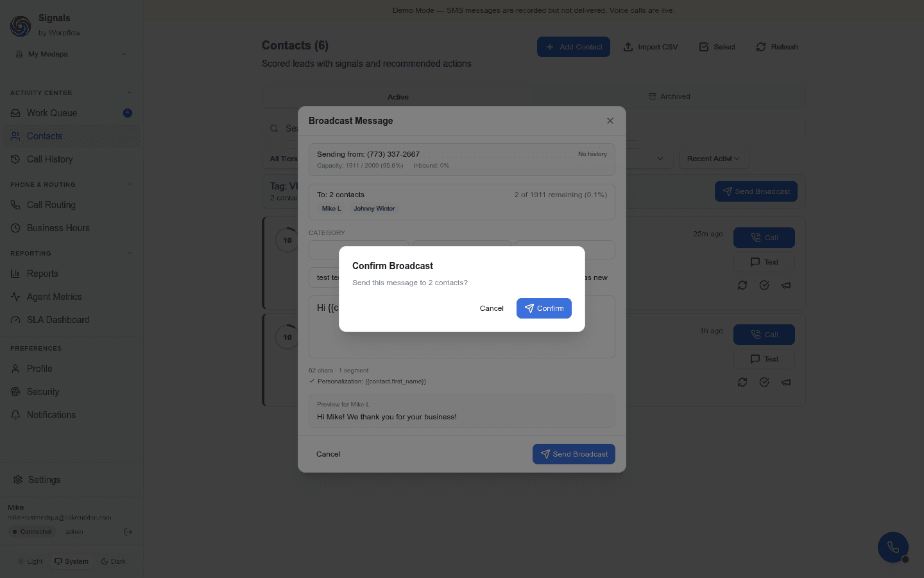924x578 pixels.
Task: Click the refresh icon on the first contact card
Action: point(742,285)
